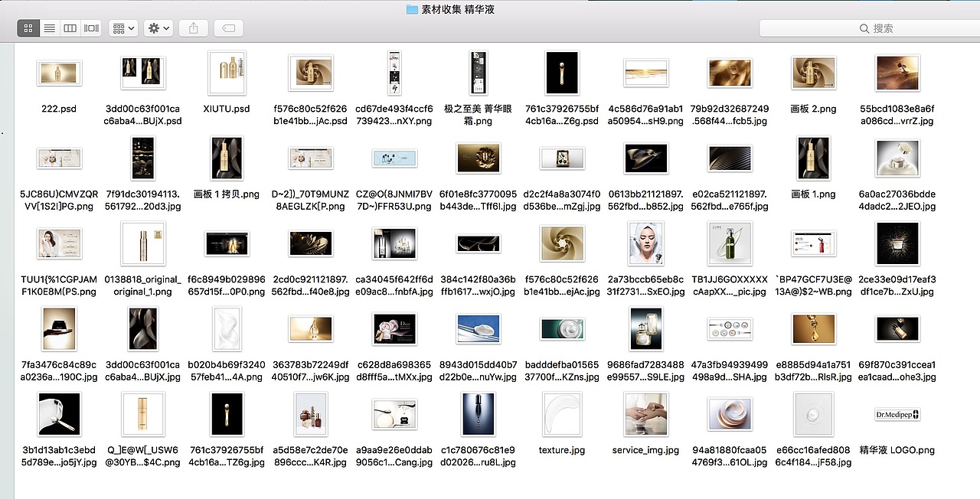The width and height of the screenshot is (980, 499).
Task: Select the 画板 1.png file
Action: [x=813, y=158]
